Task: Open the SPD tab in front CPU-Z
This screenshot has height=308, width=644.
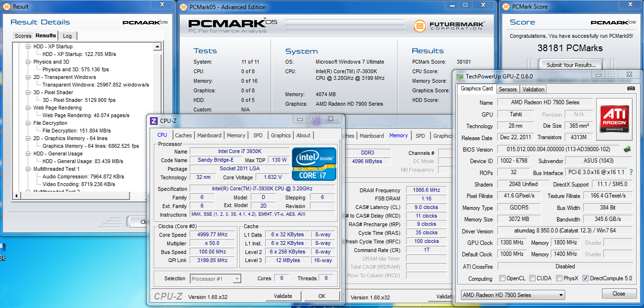Action: [258, 135]
